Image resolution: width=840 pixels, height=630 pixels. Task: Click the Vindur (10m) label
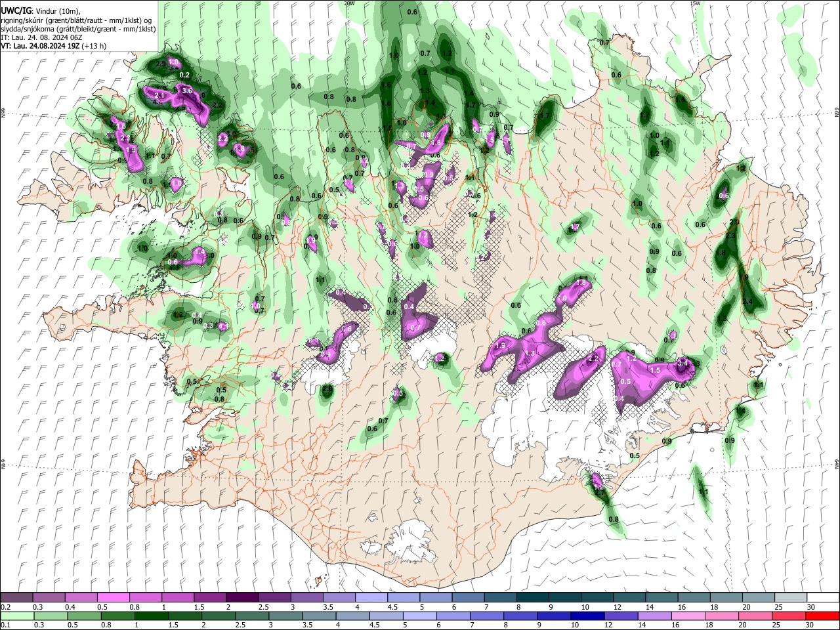56,10
